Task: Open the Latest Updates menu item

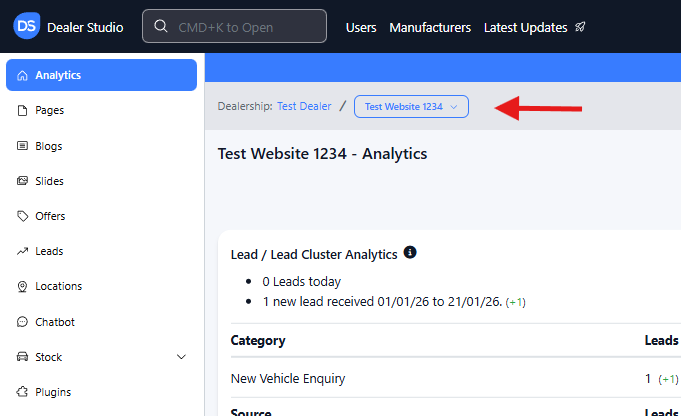Action: pyautogui.click(x=525, y=27)
